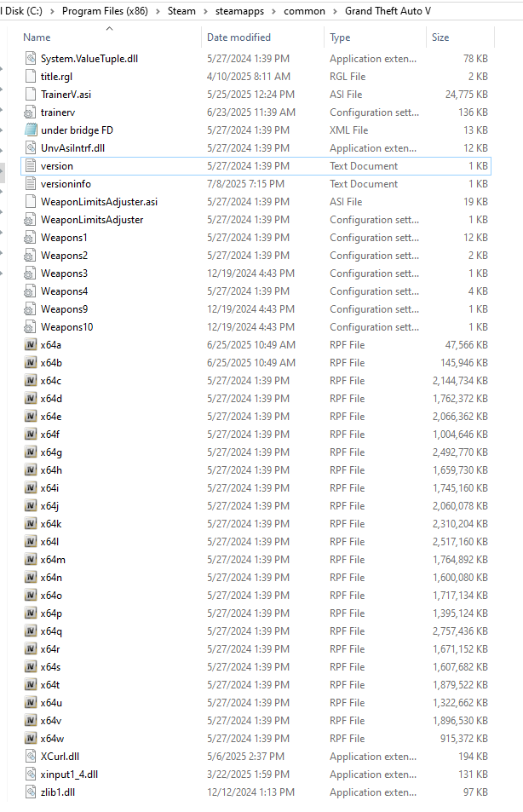
Task: Select the x64t RPF file icon
Action: pos(31,684)
